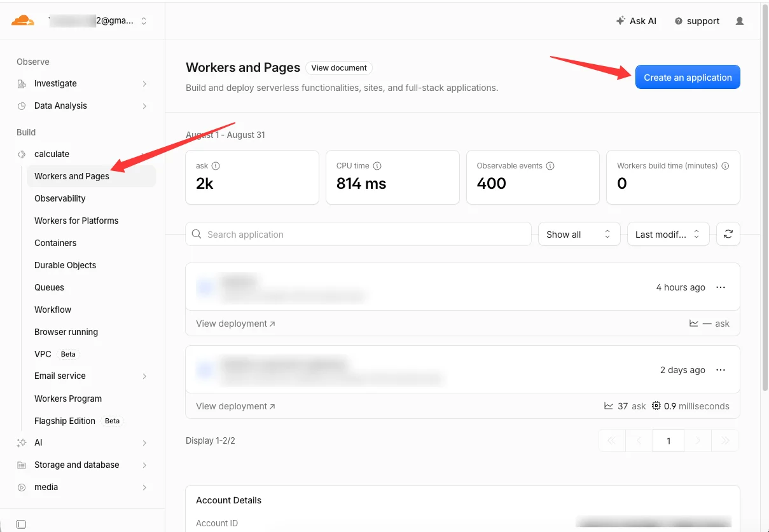Refresh the application list
The height and width of the screenshot is (532, 769).
click(728, 234)
